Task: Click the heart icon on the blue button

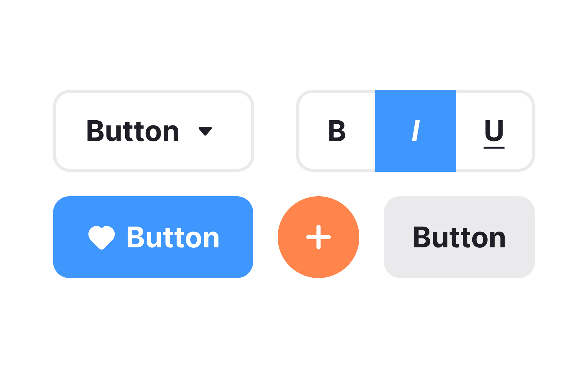Action: (102, 237)
